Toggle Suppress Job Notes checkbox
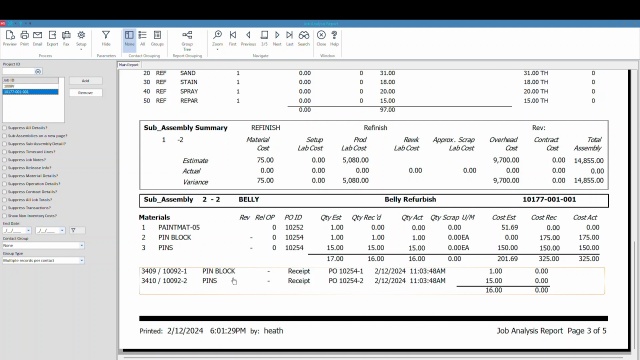640x360 pixels. [x=5, y=160]
